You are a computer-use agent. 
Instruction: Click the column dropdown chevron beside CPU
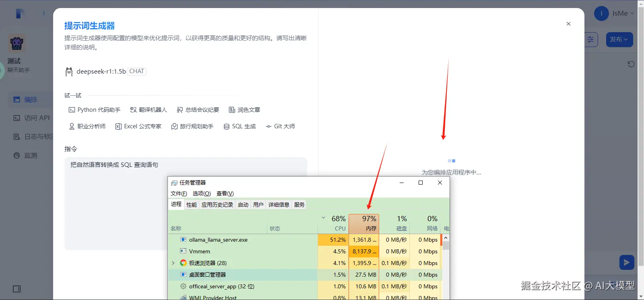click(323, 218)
